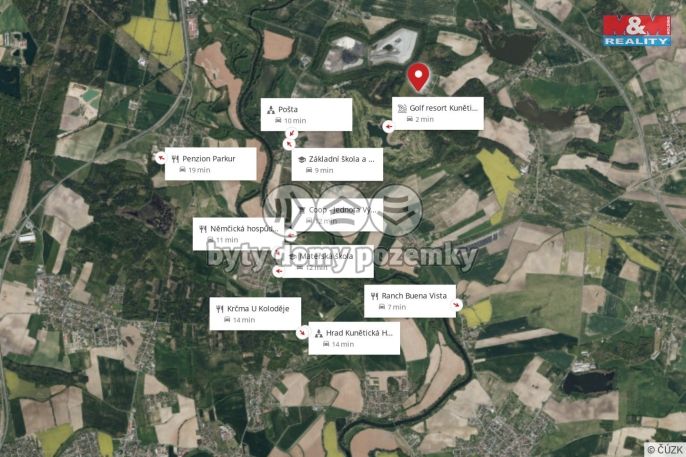
Task: Click the arrow marker below Krčma U Kolodĕje
Action: click(x=302, y=333)
